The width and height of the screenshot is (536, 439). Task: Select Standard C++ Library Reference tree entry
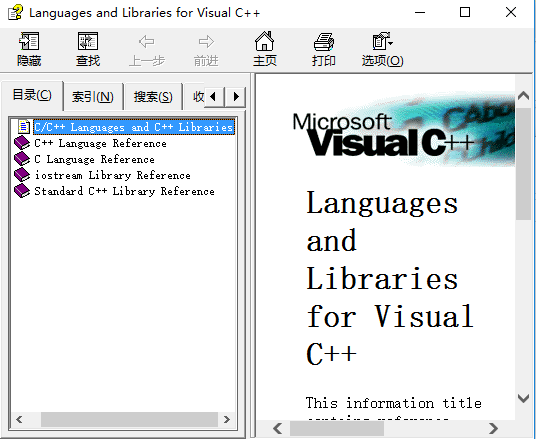click(124, 191)
